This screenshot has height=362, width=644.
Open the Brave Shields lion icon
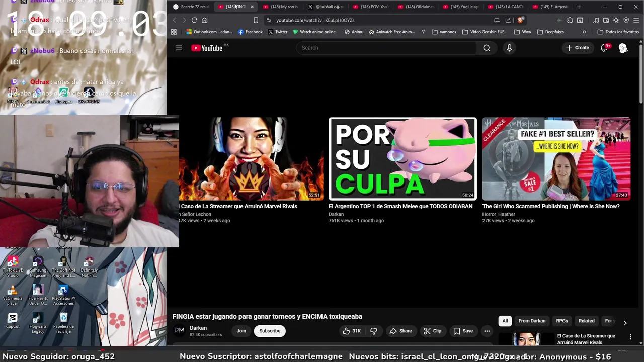[x=521, y=20]
